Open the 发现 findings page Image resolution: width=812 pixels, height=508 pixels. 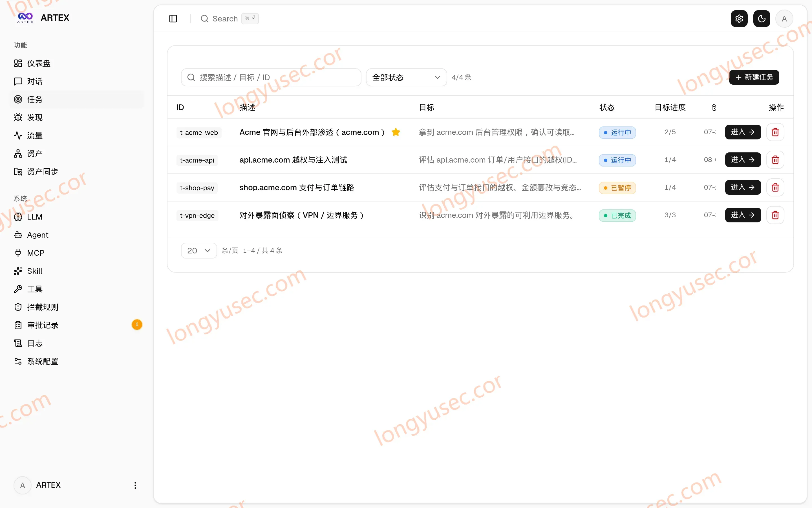click(76, 117)
